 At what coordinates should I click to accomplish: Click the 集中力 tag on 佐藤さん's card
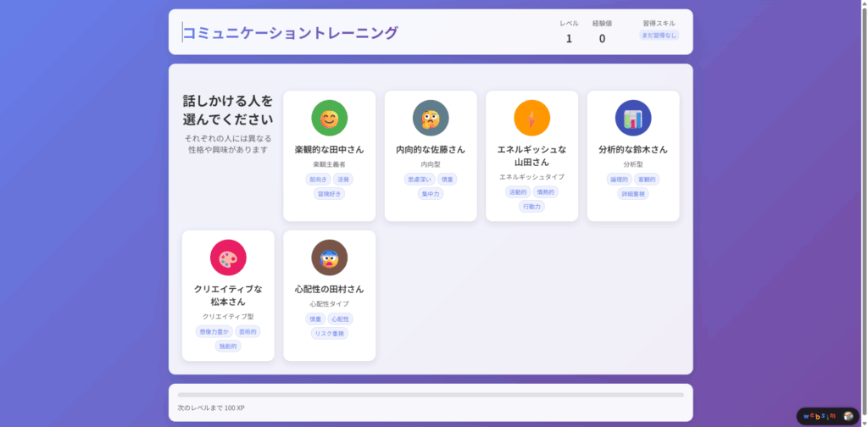(431, 194)
